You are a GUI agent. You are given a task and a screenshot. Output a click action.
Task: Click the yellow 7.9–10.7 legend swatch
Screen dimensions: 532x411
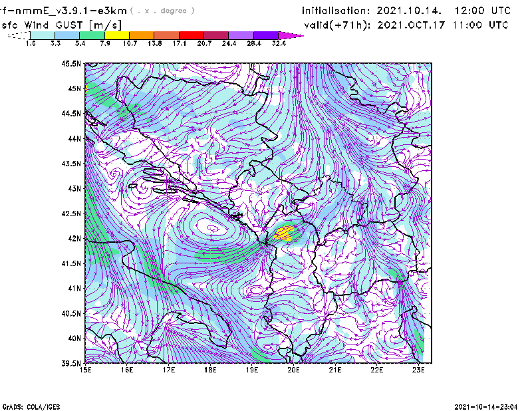coord(117,35)
